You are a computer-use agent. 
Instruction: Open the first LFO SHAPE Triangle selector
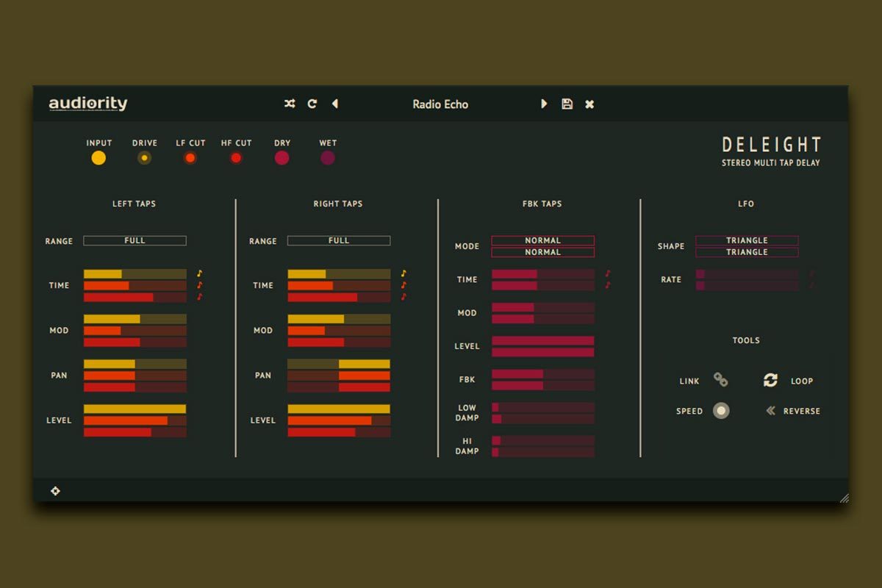(x=747, y=240)
